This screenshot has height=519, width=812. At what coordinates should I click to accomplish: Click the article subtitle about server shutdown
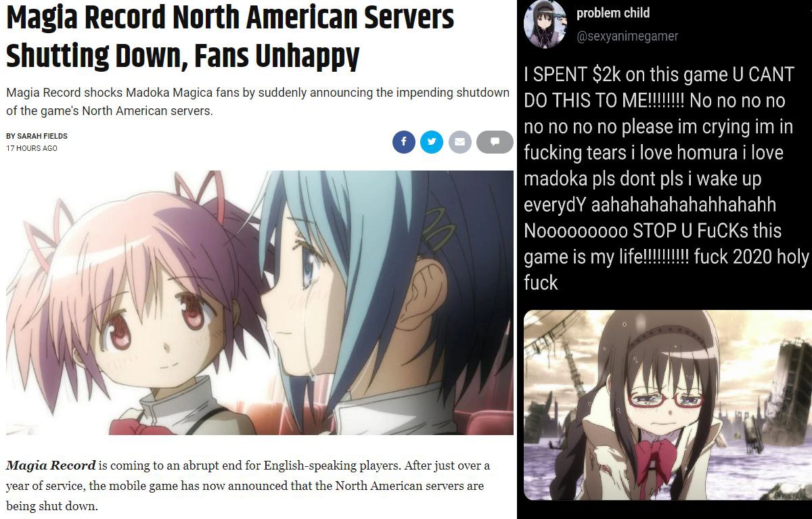[257, 101]
